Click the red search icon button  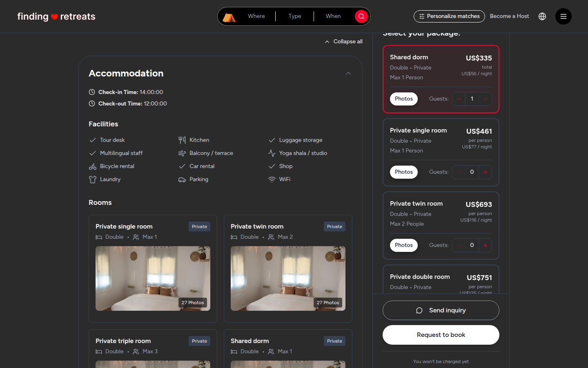(x=361, y=16)
